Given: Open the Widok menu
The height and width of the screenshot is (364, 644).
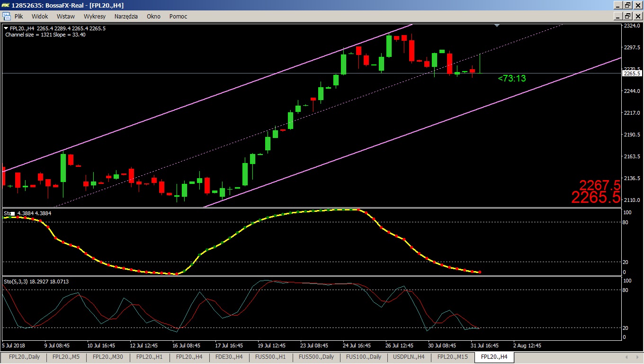Looking at the screenshot, I should 40,16.
